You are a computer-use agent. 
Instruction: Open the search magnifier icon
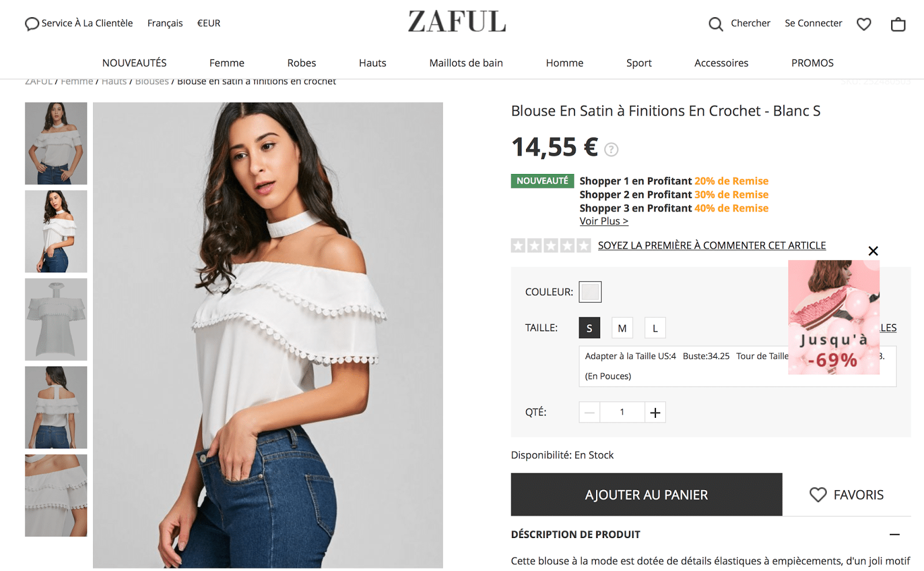716,24
